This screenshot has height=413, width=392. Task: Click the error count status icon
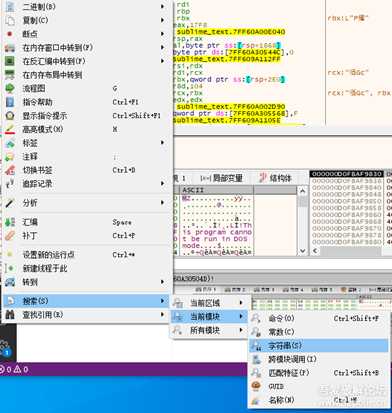click(x=2, y=369)
